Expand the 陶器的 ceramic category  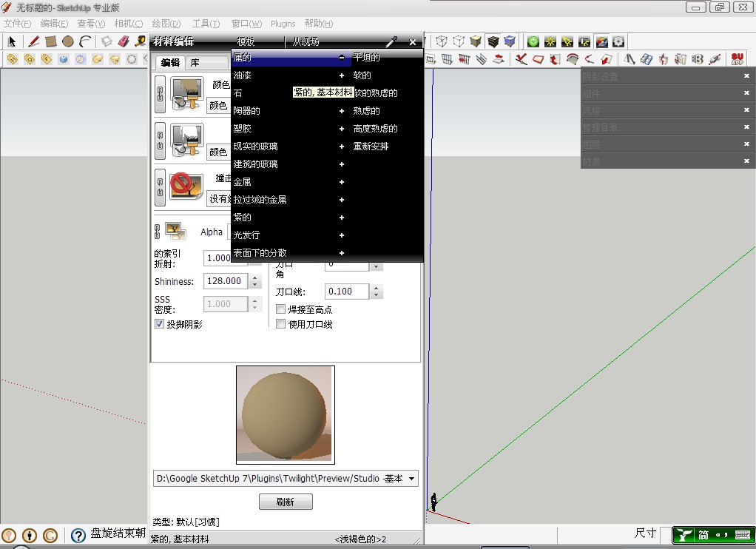pos(341,111)
